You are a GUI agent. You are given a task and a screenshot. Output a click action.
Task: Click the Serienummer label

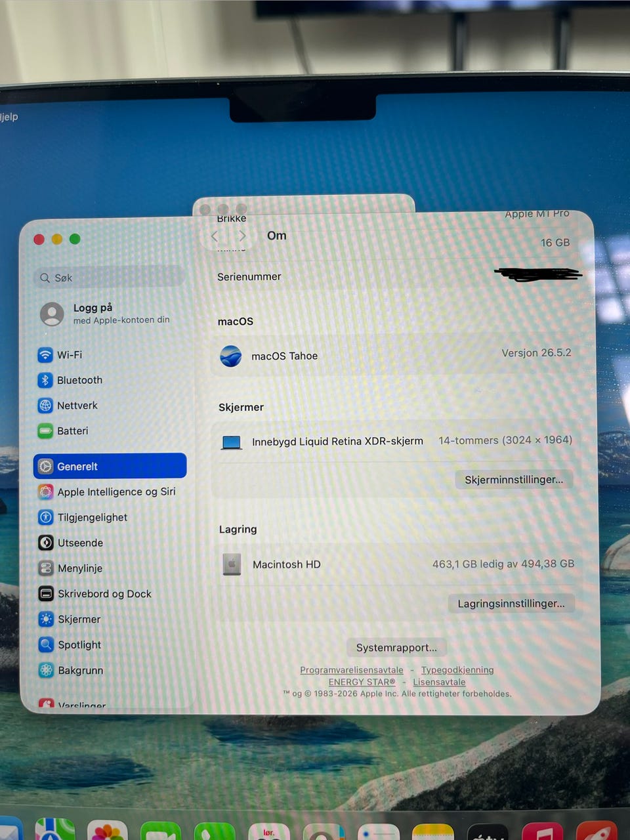249,277
